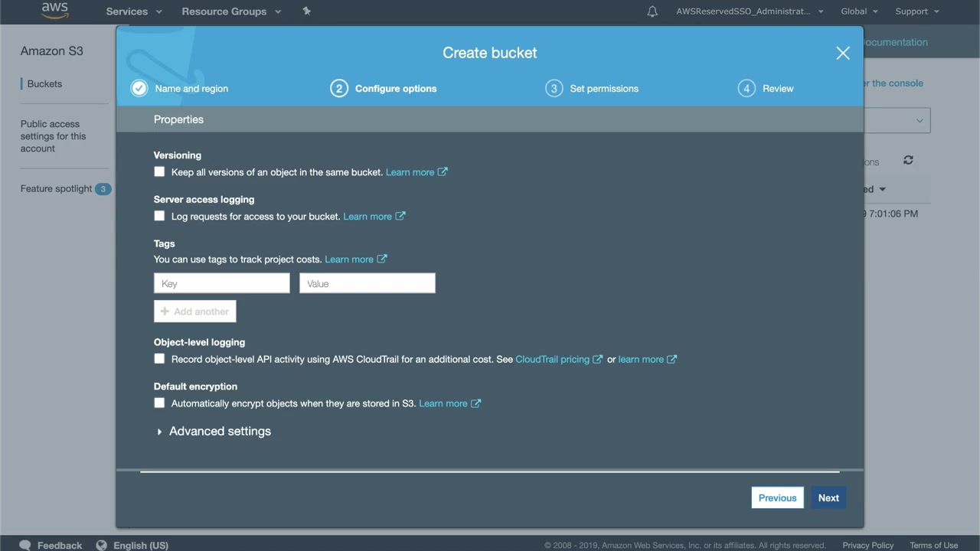
Task: Click the globe language icon
Action: pos(102,546)
